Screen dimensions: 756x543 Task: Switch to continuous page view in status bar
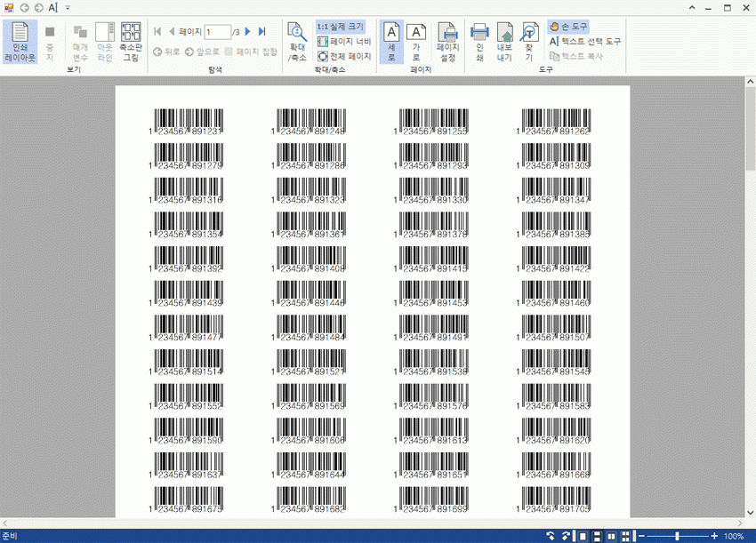(x=597, y=536)
